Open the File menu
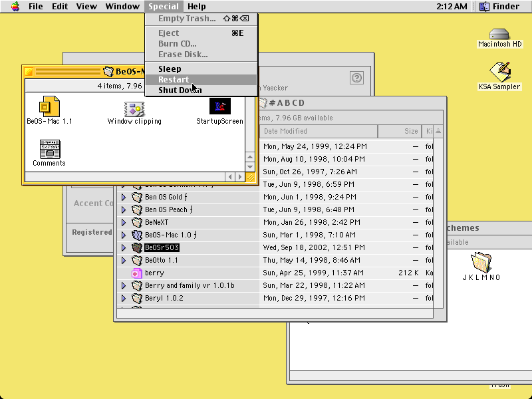The image size is (532, 399). click(x=36, y=7)
